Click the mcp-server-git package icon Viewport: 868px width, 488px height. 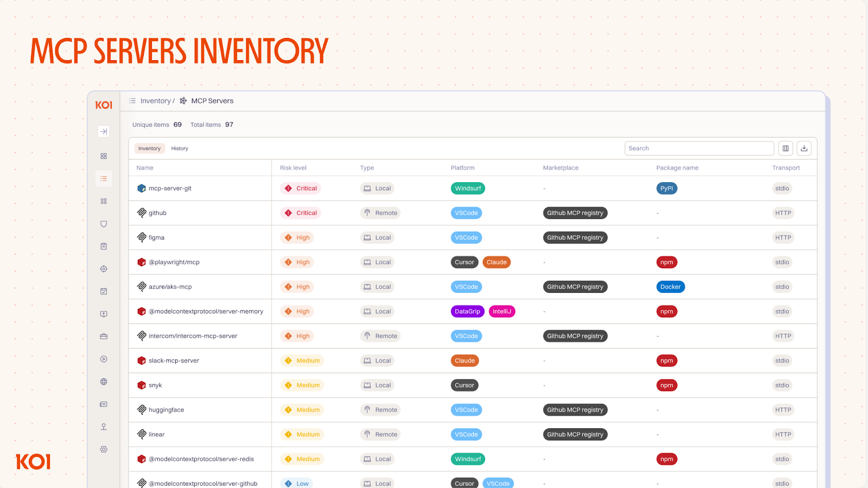142,189
